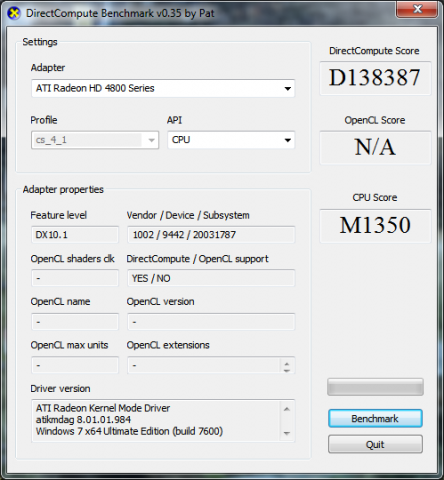Image resolution: width=444 pixels, height=480 pixels.
Task: Click the Benchmark button
Action: [375, 419]
